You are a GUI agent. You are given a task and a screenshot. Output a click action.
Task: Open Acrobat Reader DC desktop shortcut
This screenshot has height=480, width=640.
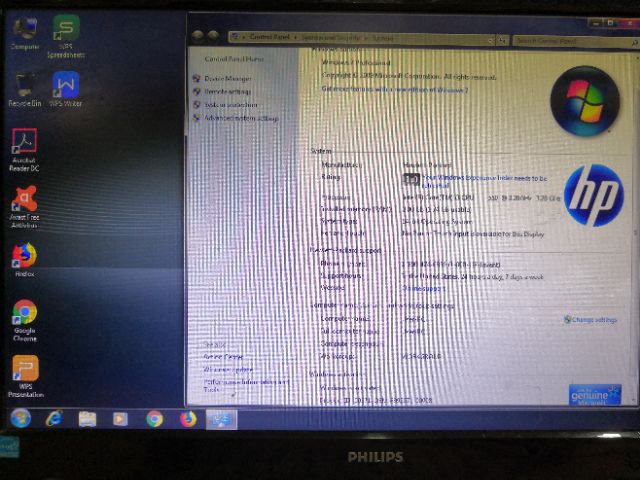pyautogui.click(x=24, y=148)
